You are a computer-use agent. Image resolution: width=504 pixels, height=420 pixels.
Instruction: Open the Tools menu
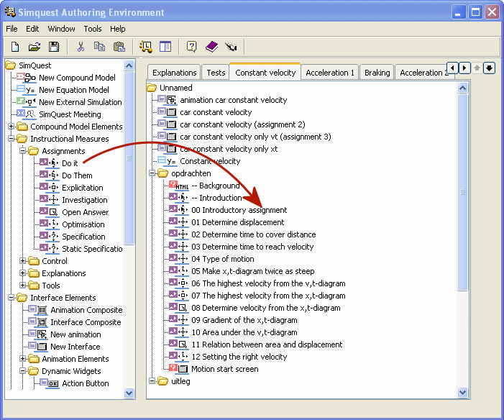pyautogui.click(x=93, y=29)
